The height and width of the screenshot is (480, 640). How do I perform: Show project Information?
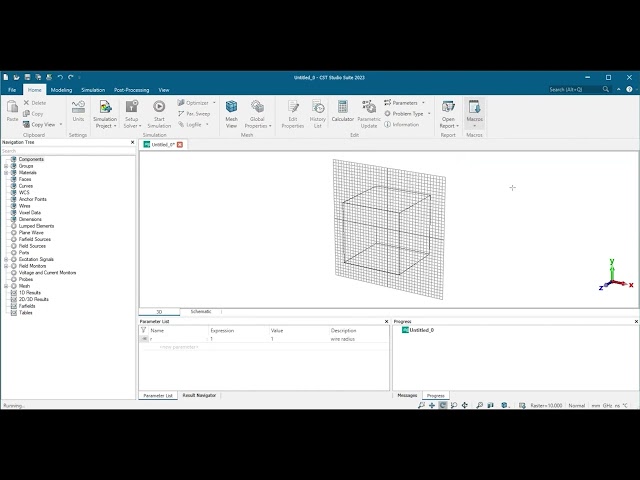click(402, 124)
